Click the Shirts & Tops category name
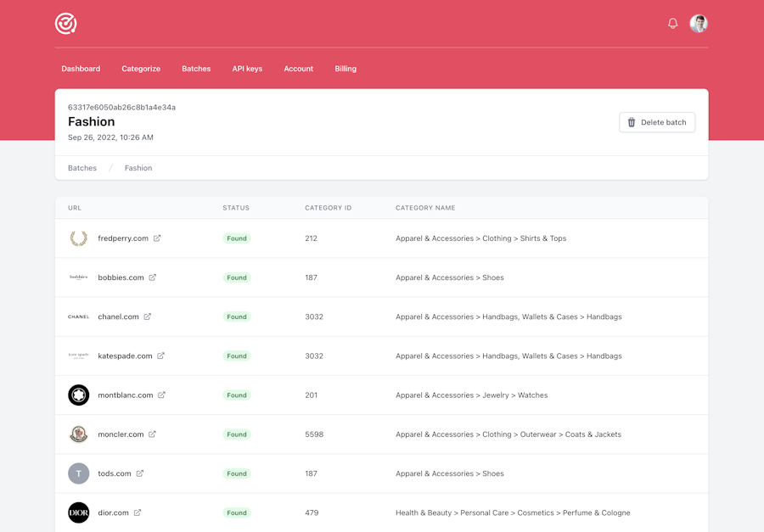This screenshot has width=764, height=532. (x=481, y=238)
